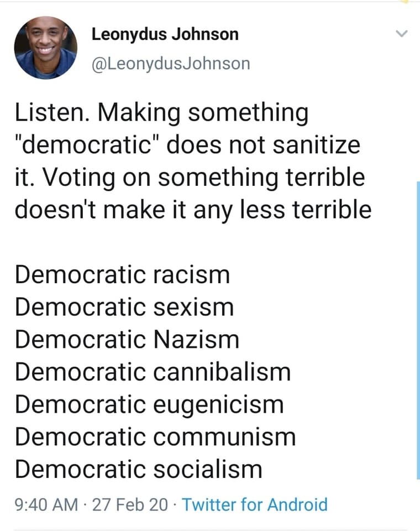
Task: Click the 'Democratic sexism' line
Action: [124, 307]
